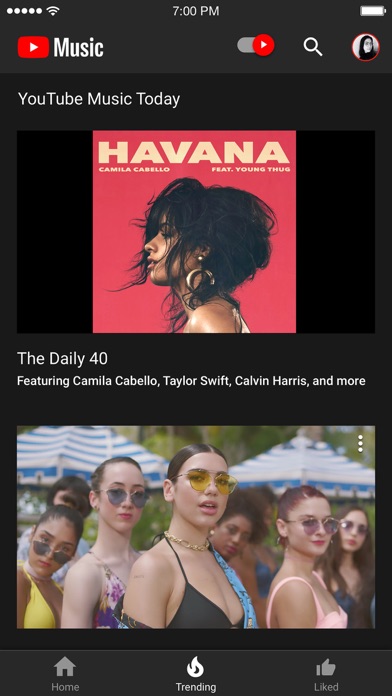Viewport: 392px width, 696px height.
Task: Tap the 7:00 PM clock
Action: (196, 11)
